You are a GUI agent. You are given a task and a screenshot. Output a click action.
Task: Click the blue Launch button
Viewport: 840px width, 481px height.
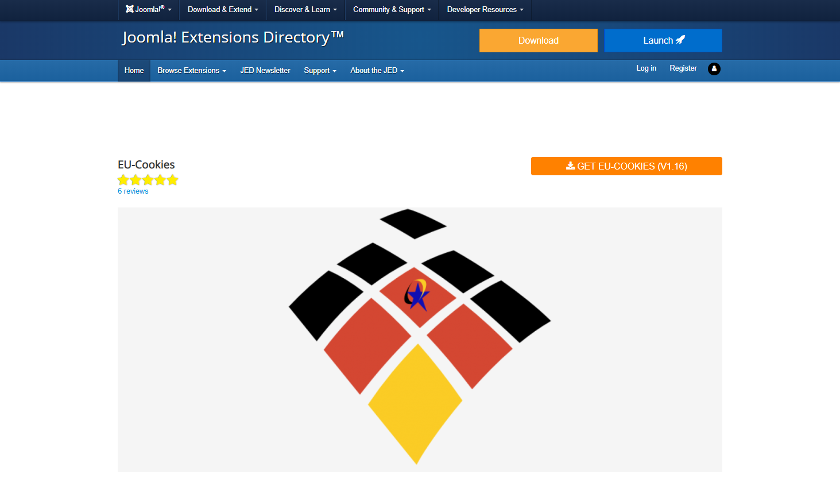coord(663,41)
